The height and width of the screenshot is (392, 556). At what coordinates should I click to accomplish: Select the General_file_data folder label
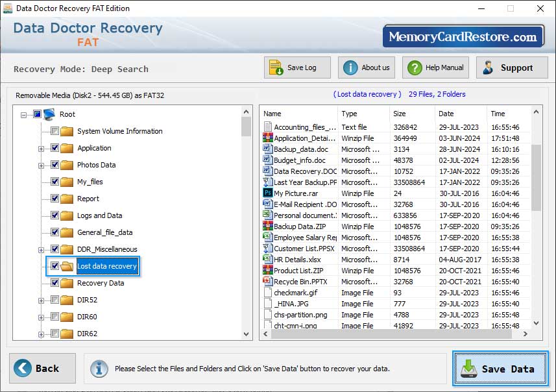pos(105,232)
